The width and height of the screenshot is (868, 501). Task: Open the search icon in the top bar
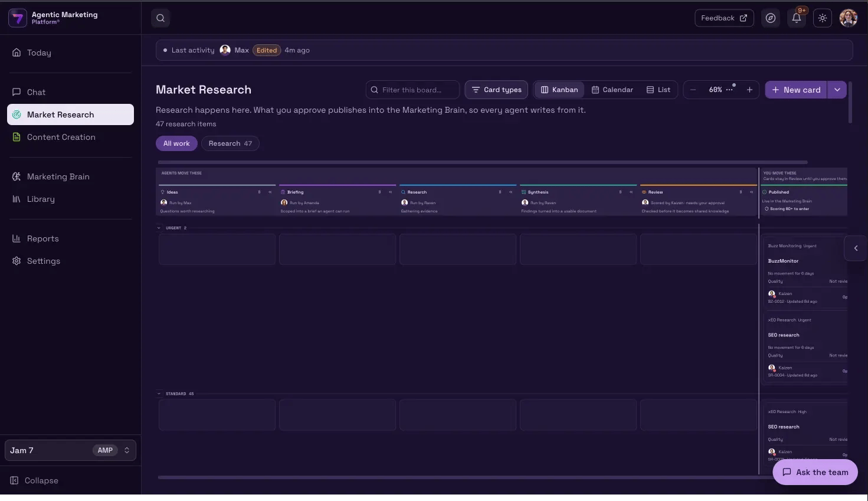161,18
